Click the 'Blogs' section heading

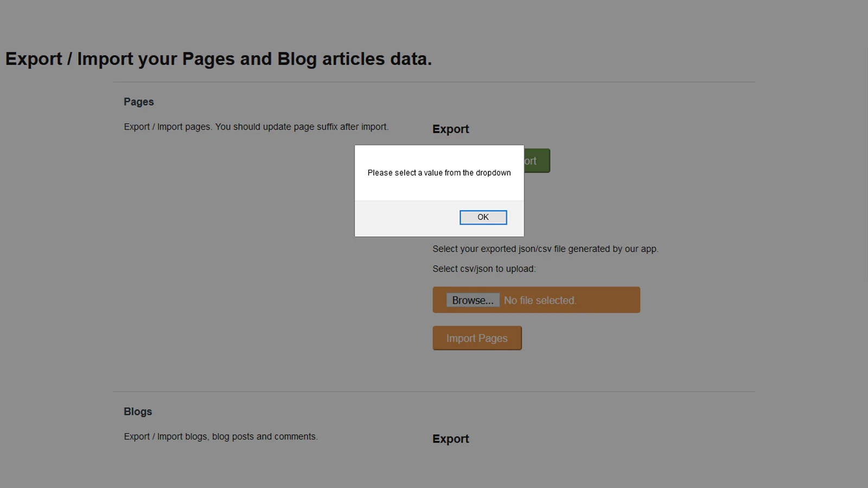[x=138, y=412]
